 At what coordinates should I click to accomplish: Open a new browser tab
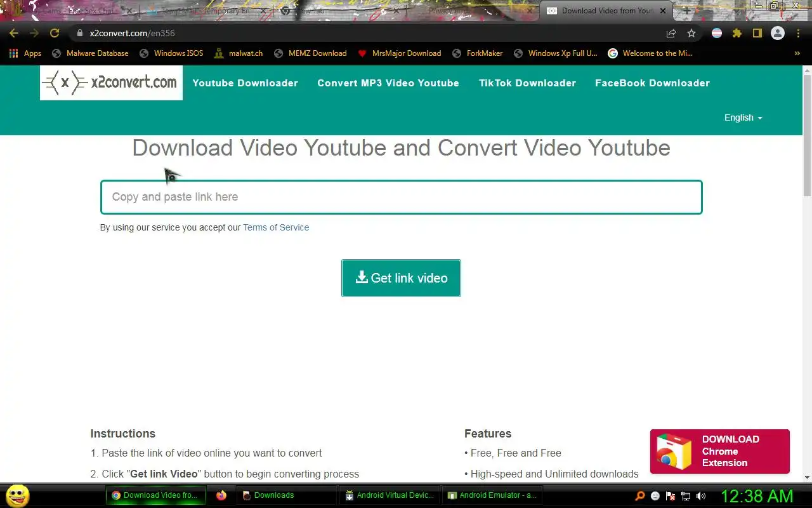(x=686, y=11)
